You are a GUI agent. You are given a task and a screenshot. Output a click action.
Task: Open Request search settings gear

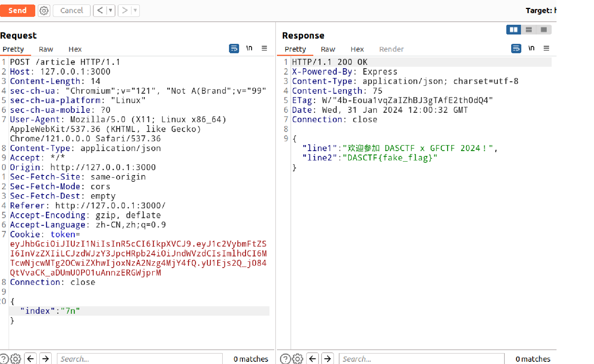(x=15, y=359)
